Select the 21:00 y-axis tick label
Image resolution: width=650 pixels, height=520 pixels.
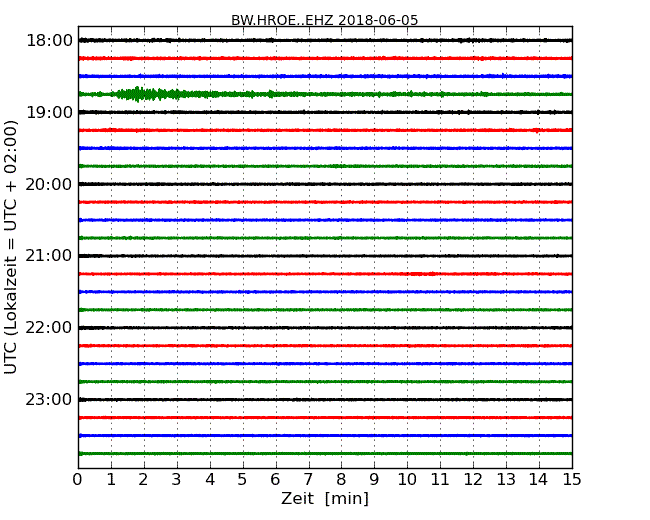click(x=49, y=256)
